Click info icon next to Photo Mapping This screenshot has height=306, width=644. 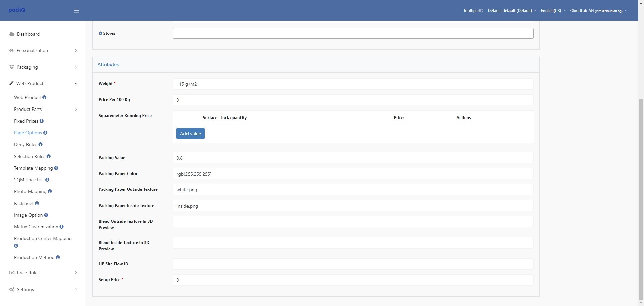(x=50, y=191)
